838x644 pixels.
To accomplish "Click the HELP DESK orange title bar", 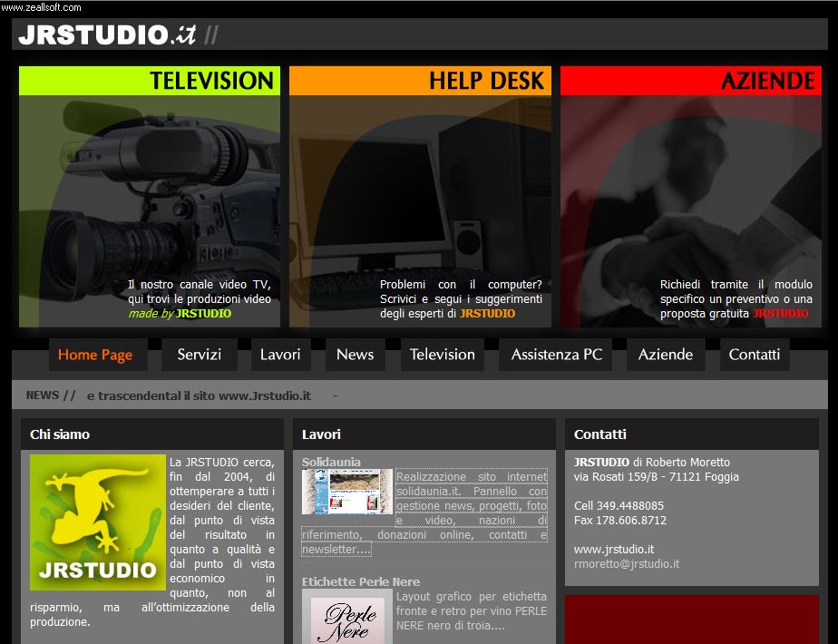I will [420, 81].
